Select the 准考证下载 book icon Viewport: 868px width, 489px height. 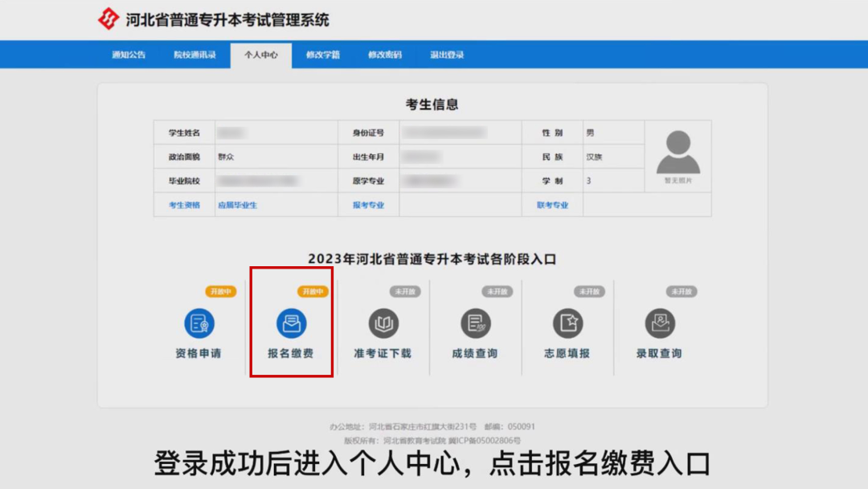pos(383,324)
